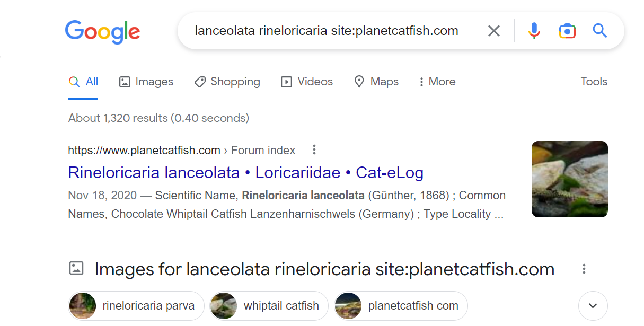This screenshot has width=644, height=326.
Task: Start voice search with microphone icon
Action: 534,31
